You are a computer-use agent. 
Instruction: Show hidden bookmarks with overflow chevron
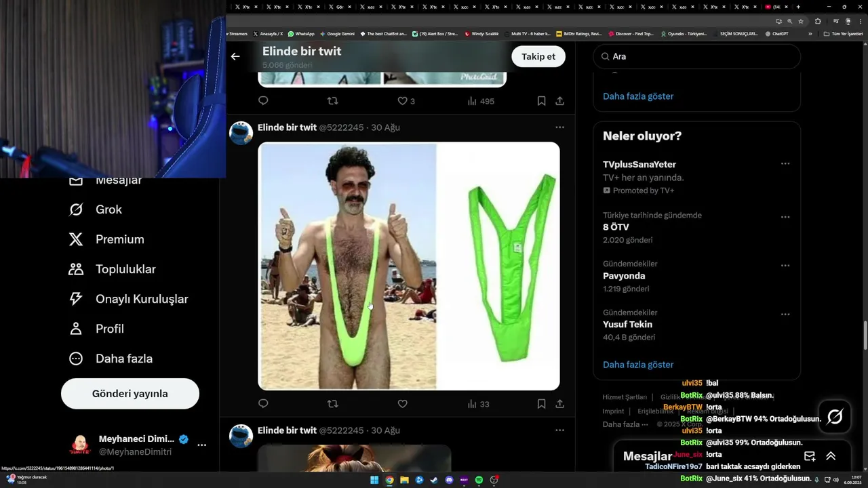click(x=810, y=33)
